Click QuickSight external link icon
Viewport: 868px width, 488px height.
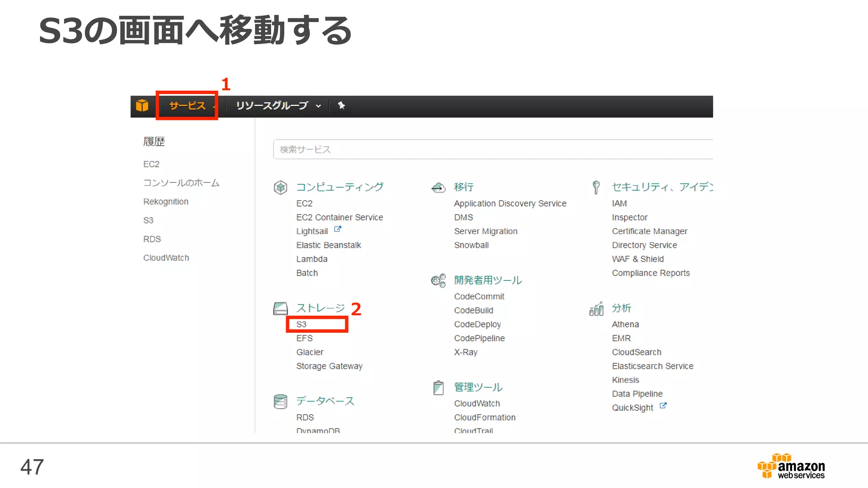(x=663, y=406)
